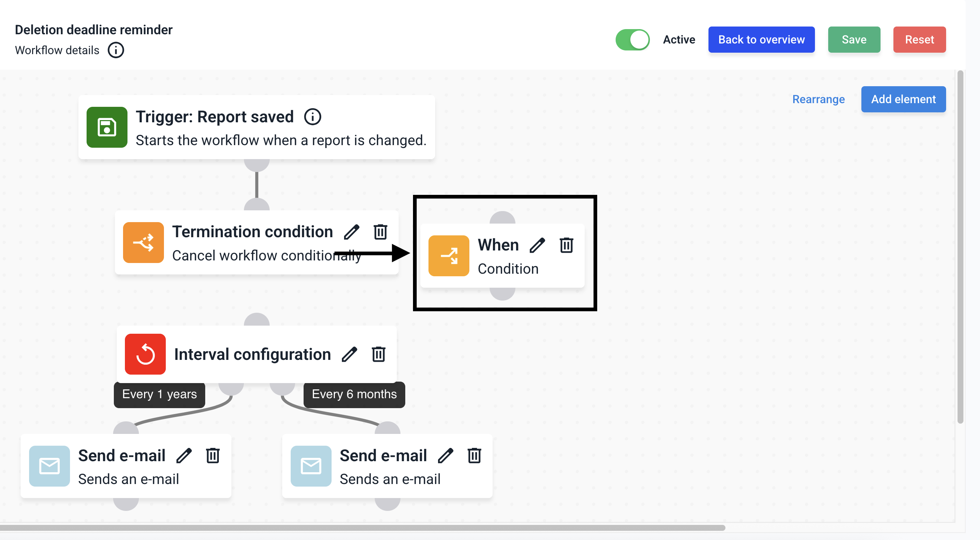The image size is (980, 540).
Task: Click the vertical canvas scrollbar
Action: 960,247
